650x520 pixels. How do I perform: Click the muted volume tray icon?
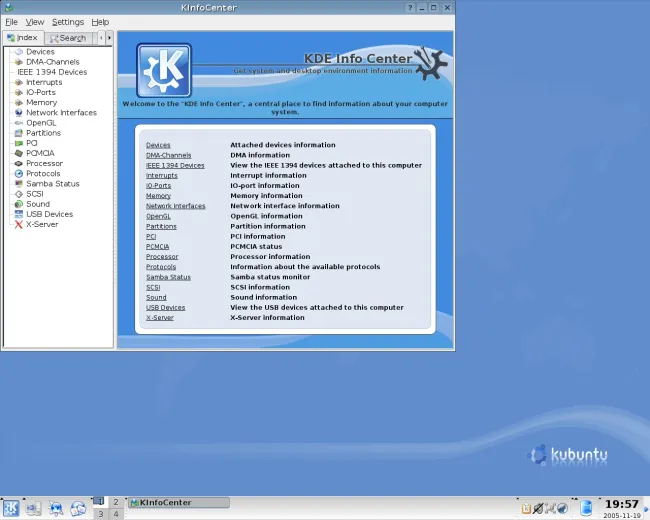coord(538,508)
